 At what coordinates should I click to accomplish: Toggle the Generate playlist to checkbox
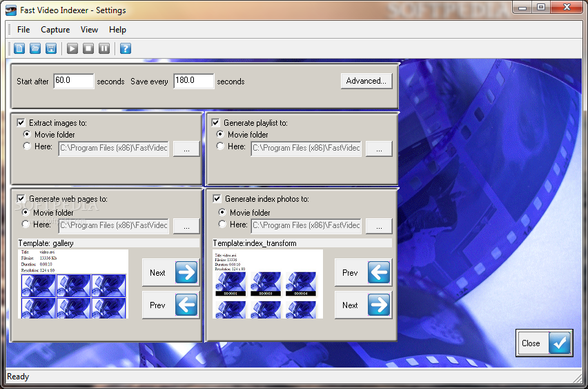(215, 123)
